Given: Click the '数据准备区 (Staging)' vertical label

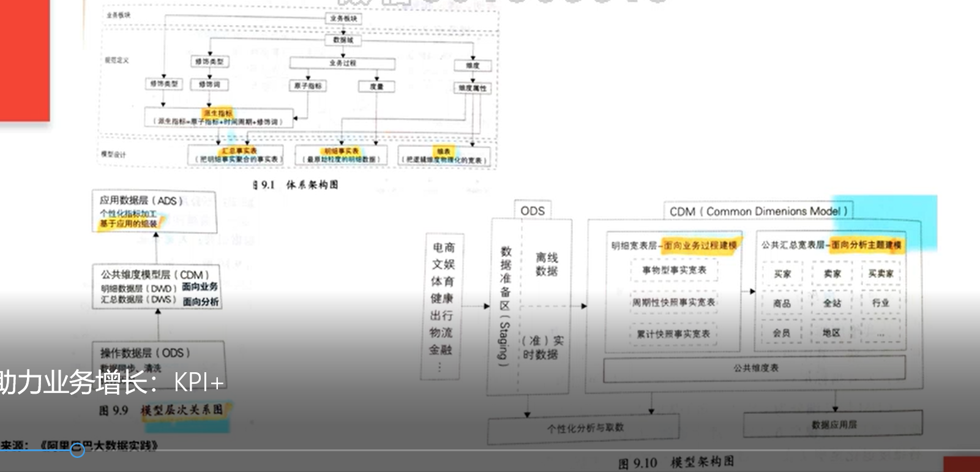Looking at the screenshot, I should coord(505,306).
